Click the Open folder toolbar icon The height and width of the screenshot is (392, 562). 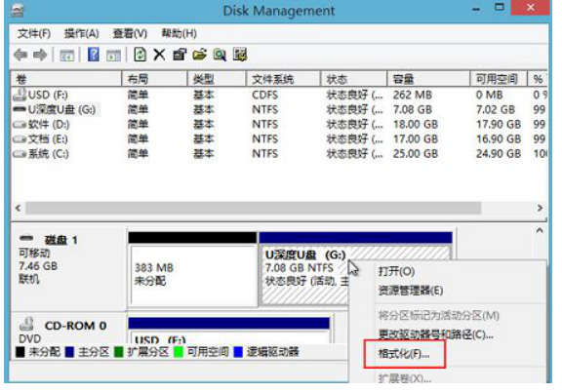click(200, 55)
